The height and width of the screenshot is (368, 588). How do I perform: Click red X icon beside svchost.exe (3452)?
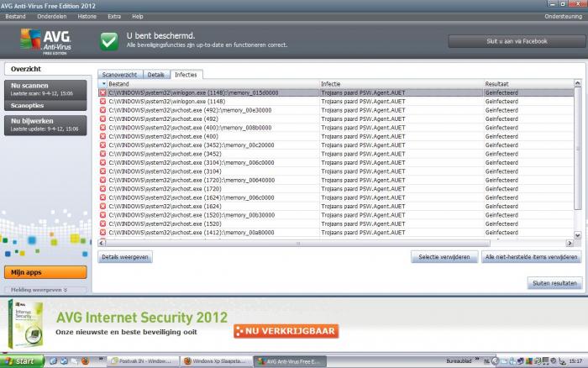click(102, 154)
